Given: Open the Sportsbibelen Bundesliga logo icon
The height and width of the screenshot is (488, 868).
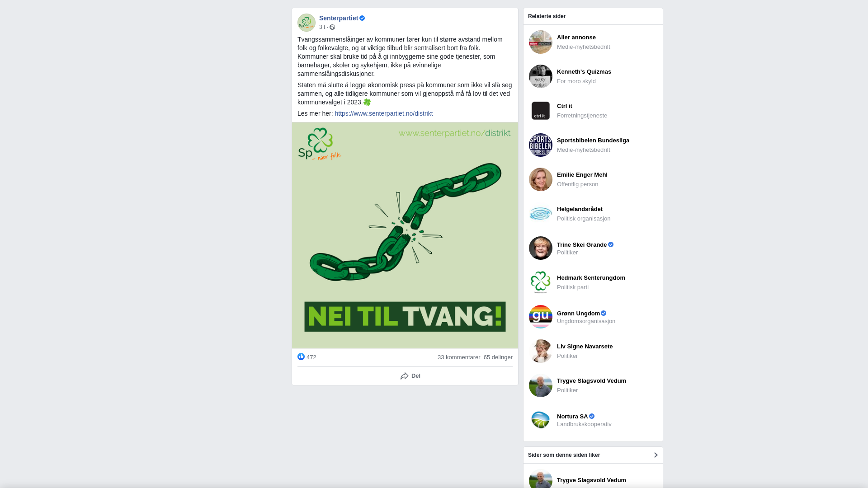Looking at the screenshot, I should click(540, 145).
